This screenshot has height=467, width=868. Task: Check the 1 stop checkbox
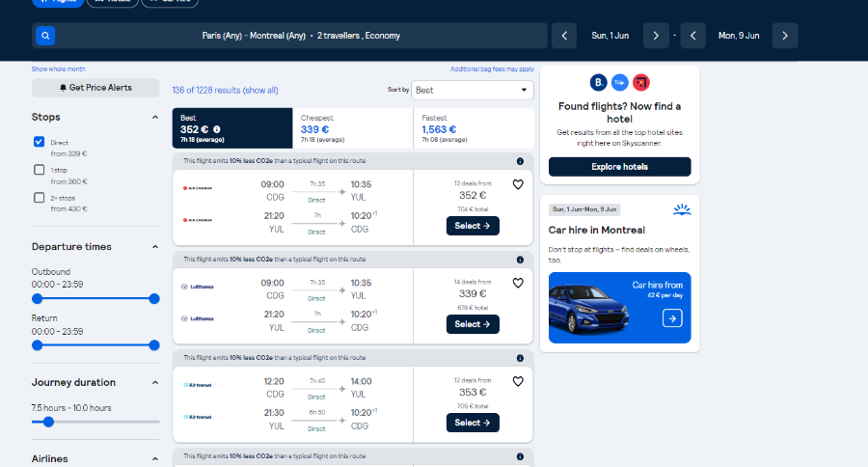pos(39,170)
